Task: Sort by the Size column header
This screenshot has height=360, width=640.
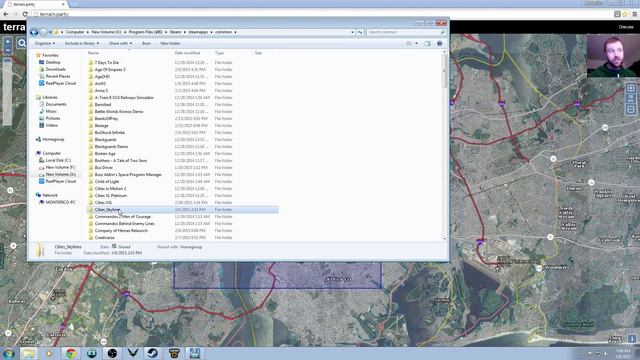Action: click(258, 53)
